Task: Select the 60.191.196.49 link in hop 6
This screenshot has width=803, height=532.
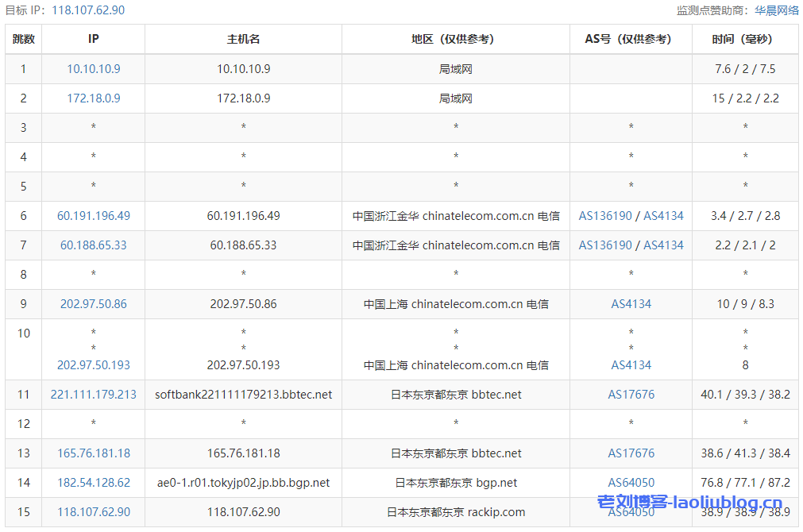Action: [93, 215]
